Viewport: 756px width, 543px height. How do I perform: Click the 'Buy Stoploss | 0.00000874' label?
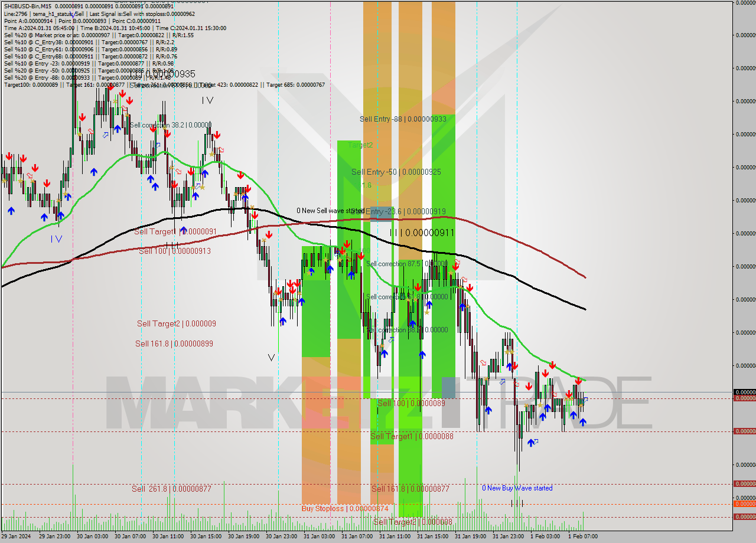tap(345, 508)
